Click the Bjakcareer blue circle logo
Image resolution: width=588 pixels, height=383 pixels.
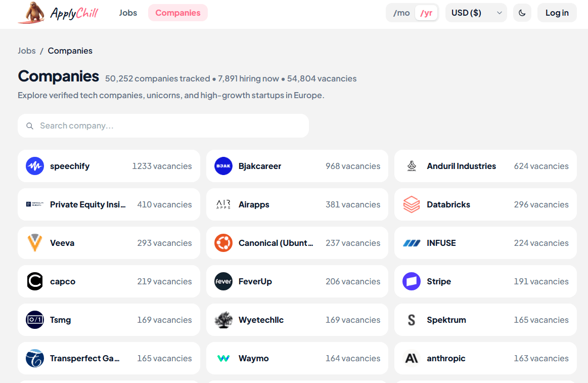[x=223, y=166]
